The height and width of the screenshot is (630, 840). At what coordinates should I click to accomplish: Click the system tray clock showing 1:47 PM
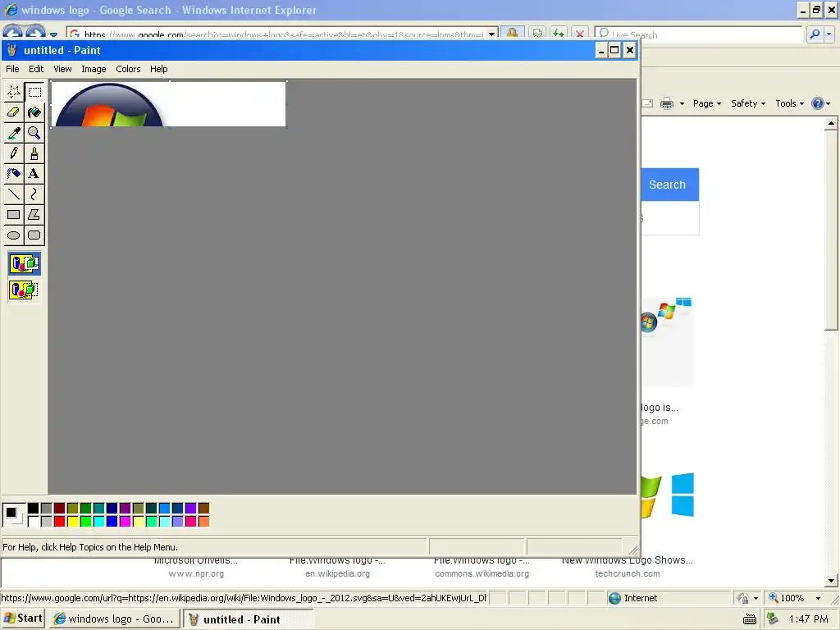point(808,619)
